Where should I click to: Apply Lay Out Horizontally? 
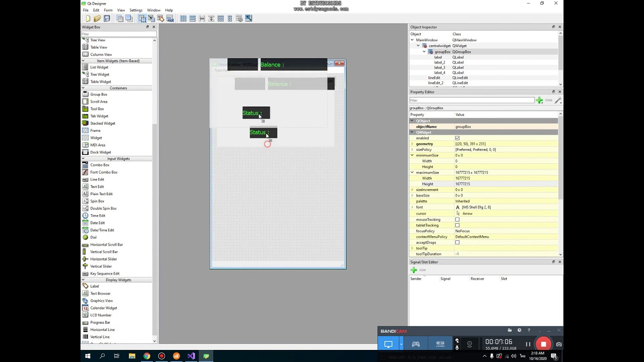click(x=183, y=19)
